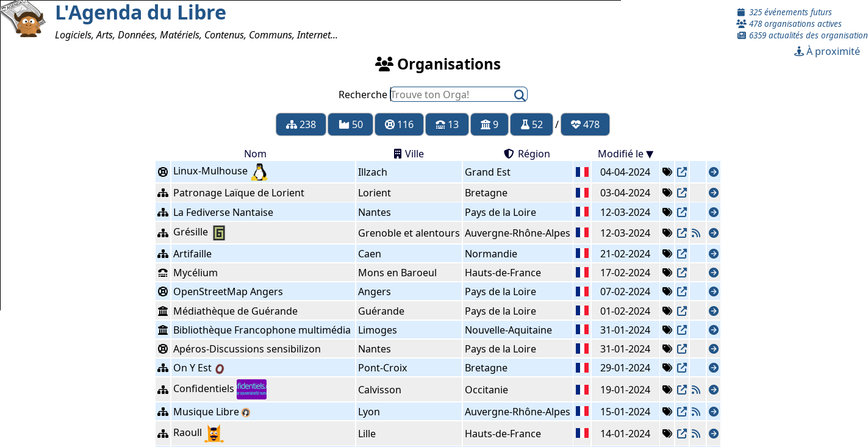Open Raoull RSS feed icon
868x447 pixels.
click(x=696, y=434)
